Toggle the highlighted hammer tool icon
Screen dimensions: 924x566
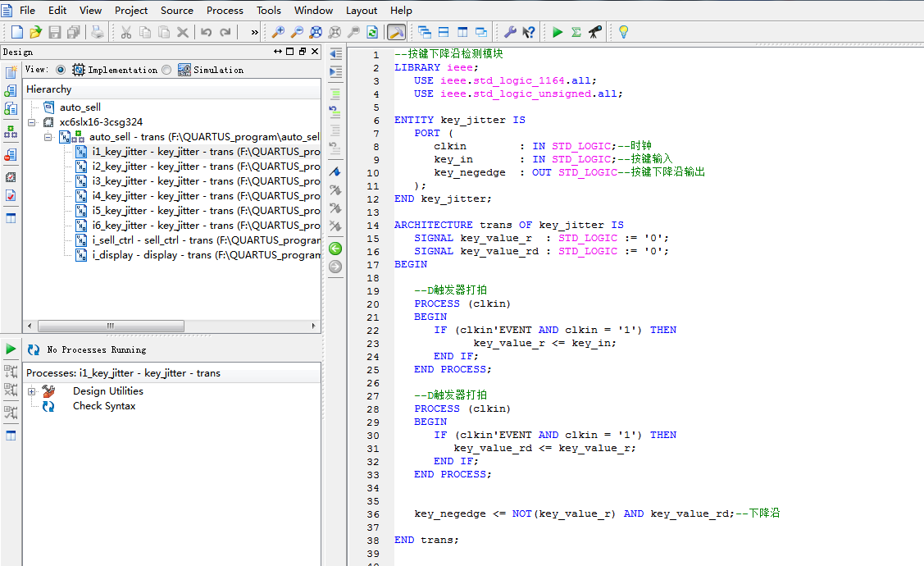coord(396,32)
